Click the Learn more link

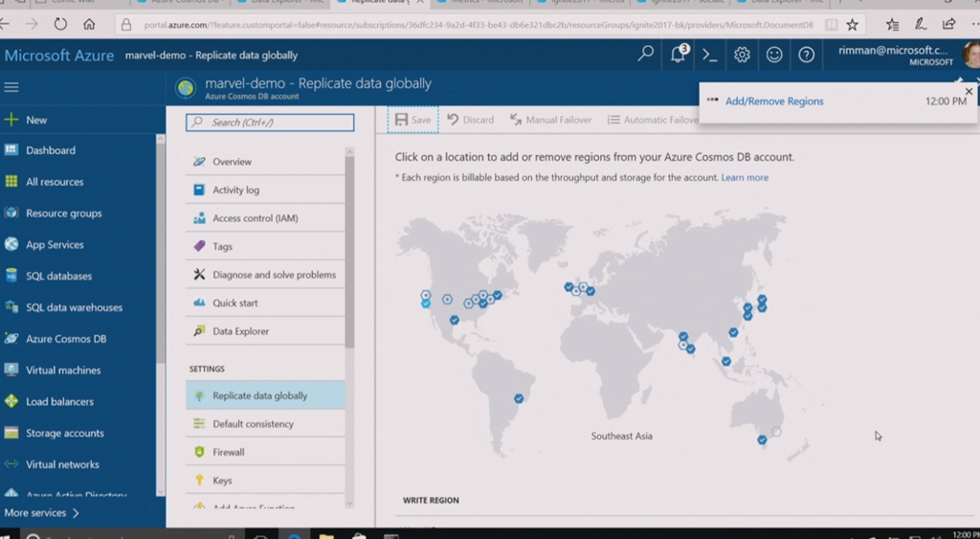tap(745, 178)
